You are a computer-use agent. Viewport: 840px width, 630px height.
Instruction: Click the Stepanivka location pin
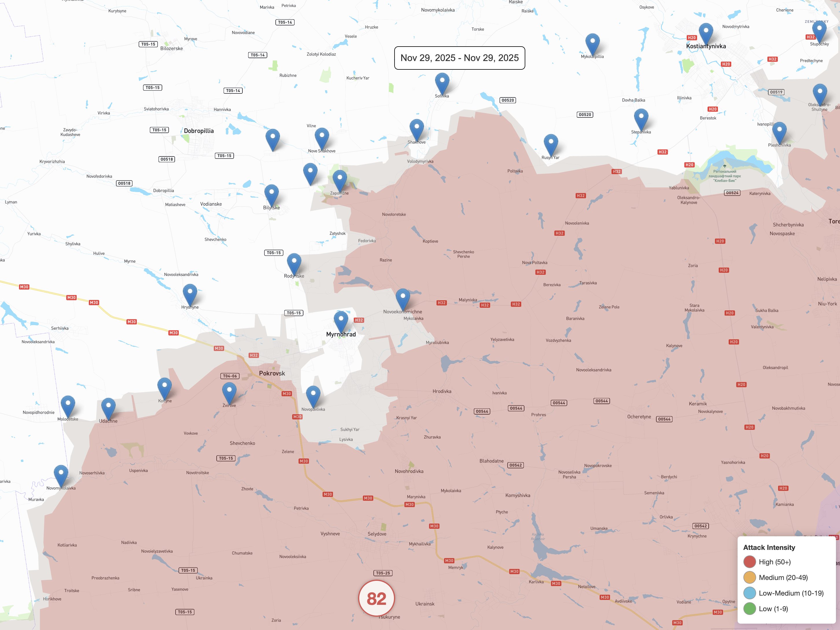click(641, 117)
